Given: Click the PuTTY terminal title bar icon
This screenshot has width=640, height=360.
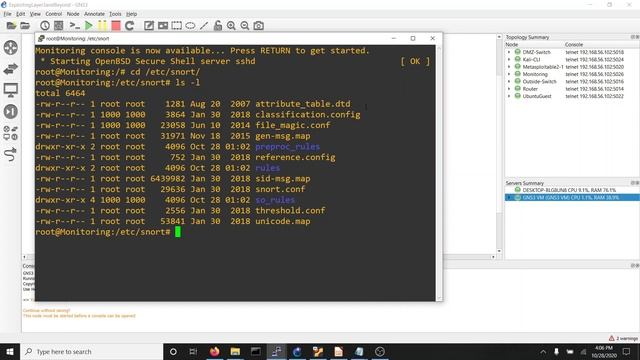Looking at the screenshot, I should (41, 38).
